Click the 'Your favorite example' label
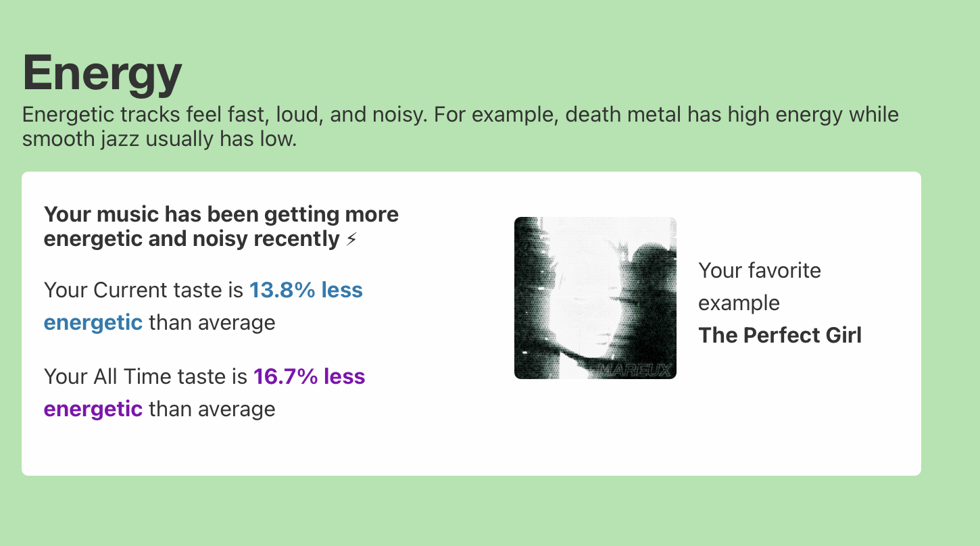The image size is (980, 546). (x=760, y=287)
